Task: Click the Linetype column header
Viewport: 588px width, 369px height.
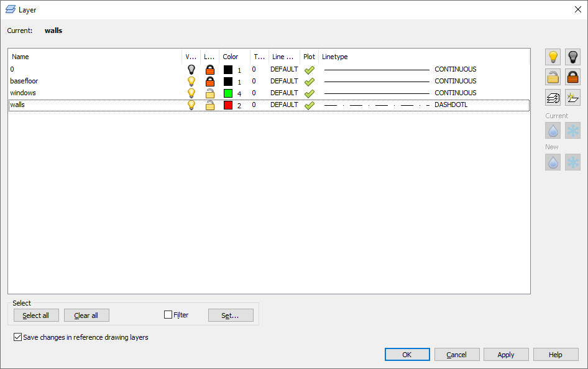Action: (x=334, y=57)
